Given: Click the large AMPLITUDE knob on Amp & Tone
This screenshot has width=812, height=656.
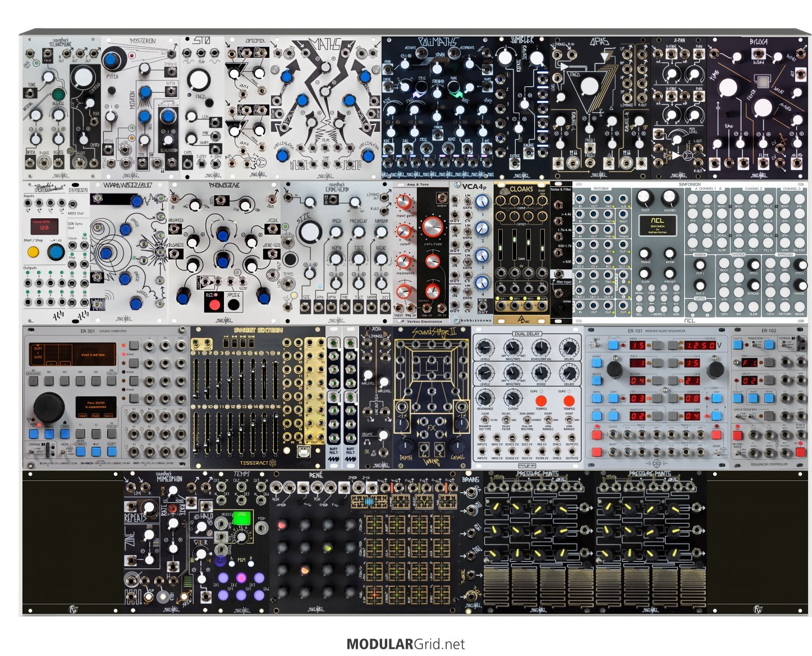Looking at the screenshot, I should coord(432,227).
